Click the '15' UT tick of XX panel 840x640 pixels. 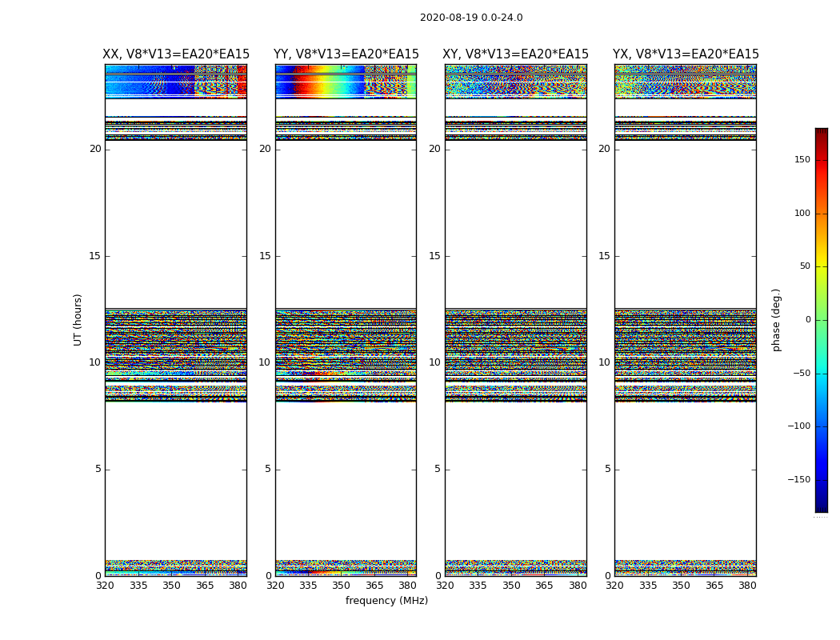coord(95,256)
